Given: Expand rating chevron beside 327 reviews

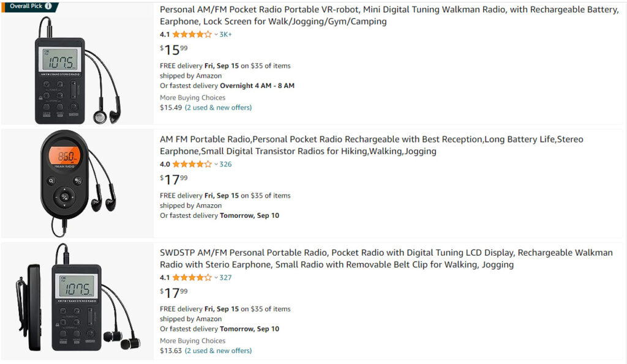Looking at the screenshot, I should pyautogui.click(x=216, y=277).
